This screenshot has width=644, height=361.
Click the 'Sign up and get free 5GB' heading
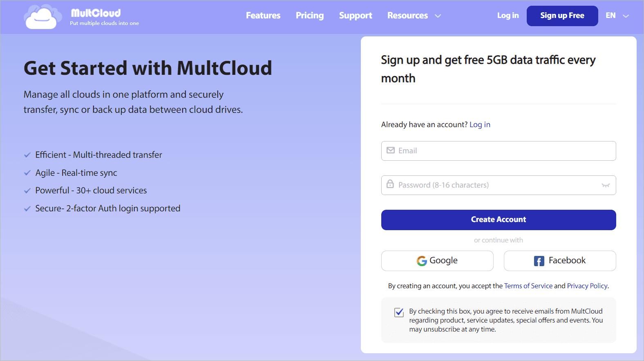pyautogui.click(x=488, y=69)
